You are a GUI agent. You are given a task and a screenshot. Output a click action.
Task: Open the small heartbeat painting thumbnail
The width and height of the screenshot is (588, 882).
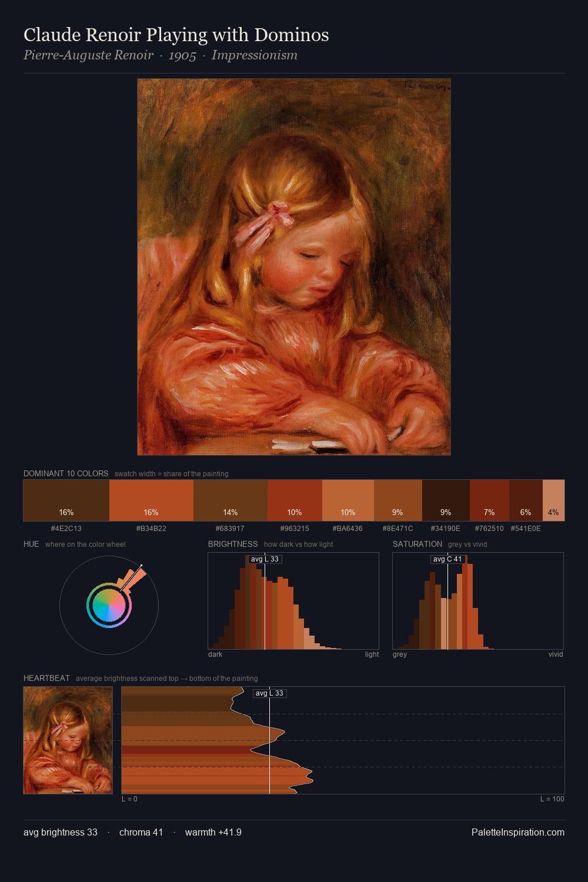(68, 740)
